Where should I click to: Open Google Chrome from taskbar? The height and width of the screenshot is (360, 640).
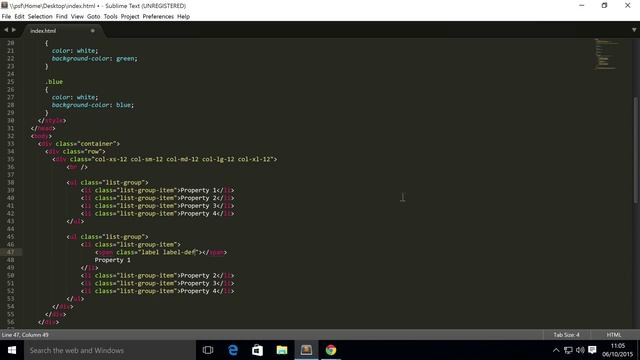click(x=331, y=350)
